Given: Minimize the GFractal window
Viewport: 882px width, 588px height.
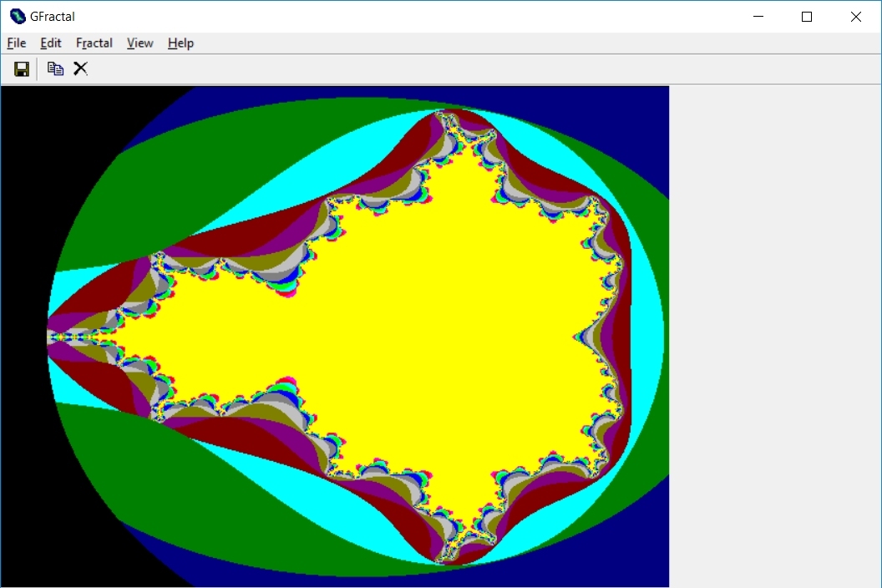Looking at the screenshot, I should click(758, 16).
